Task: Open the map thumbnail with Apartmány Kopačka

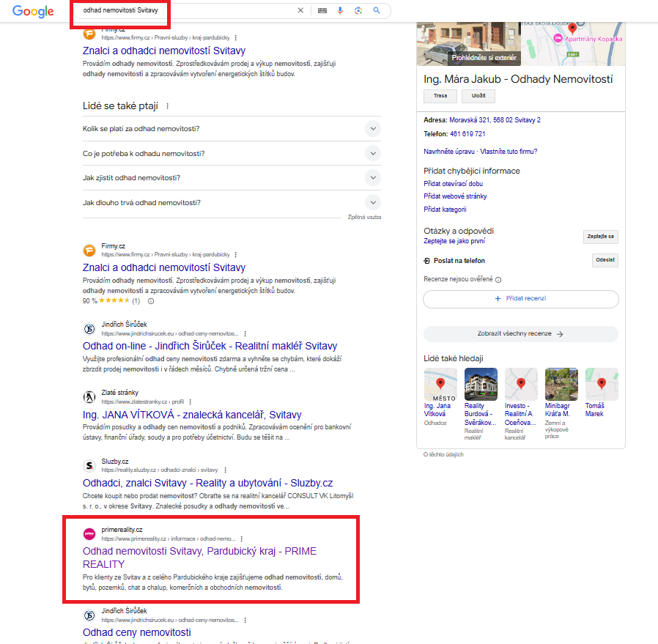Action: 573,44
